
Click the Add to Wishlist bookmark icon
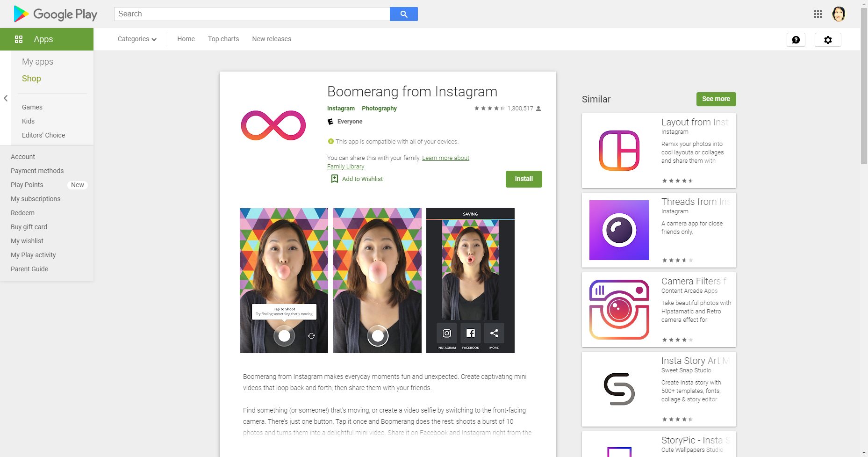tap(334, 179)
